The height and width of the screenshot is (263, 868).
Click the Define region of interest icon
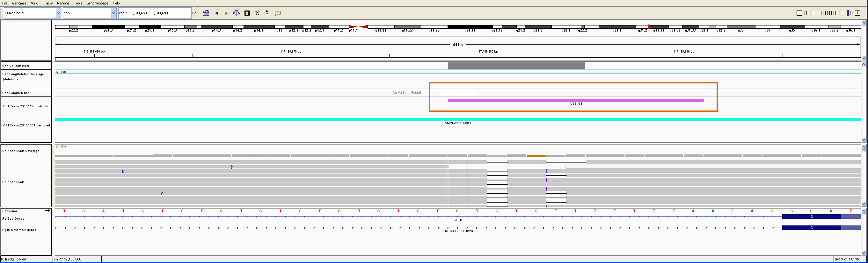tap(247, 13)
